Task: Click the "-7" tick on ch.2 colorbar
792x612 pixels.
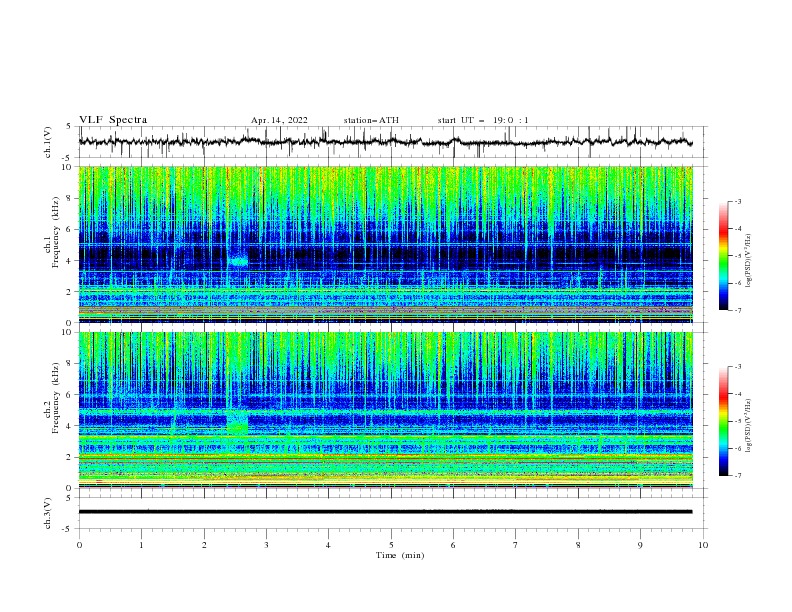Action: (x=737, y=476)
